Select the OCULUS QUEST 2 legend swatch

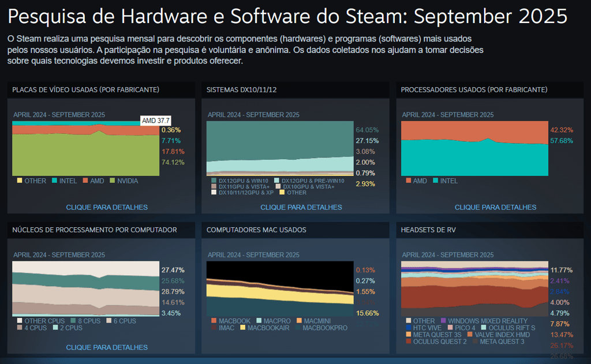[408, 341]
